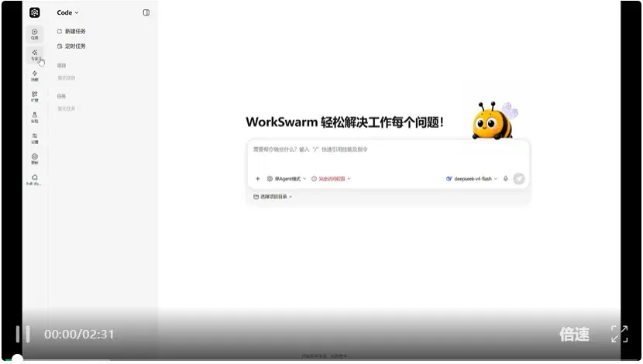Image resolution: width=643 pixels, height=364 pixels.
Task: Click the 暂无项目 placeholder text
Action: click(67, 78)
